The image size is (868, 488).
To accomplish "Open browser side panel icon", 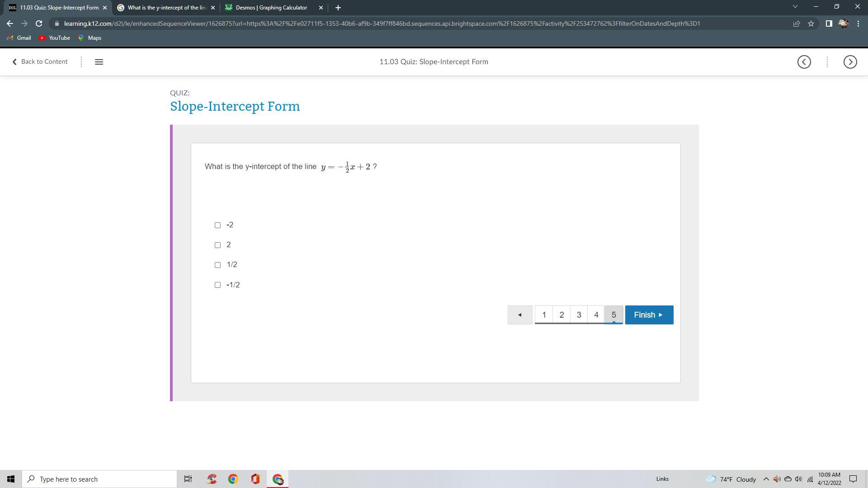I will tap(829, 23).
